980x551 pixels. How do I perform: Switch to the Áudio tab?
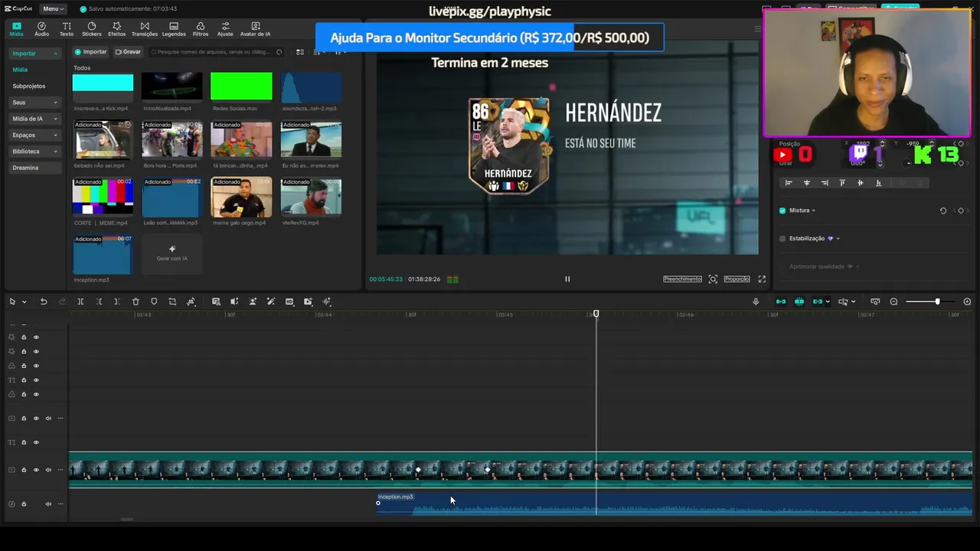tap(41, 29)
